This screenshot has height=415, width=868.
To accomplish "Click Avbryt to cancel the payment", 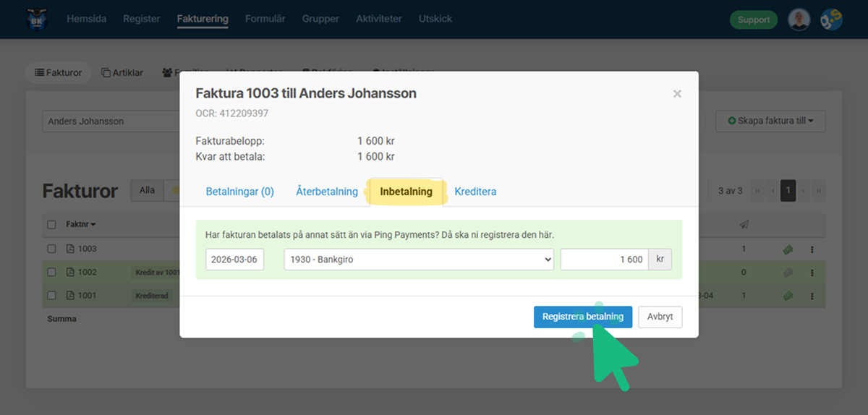I will coord(660,317).
